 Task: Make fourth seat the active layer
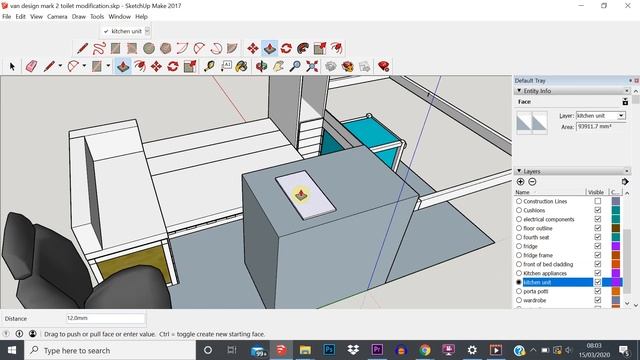pos(519,237)
